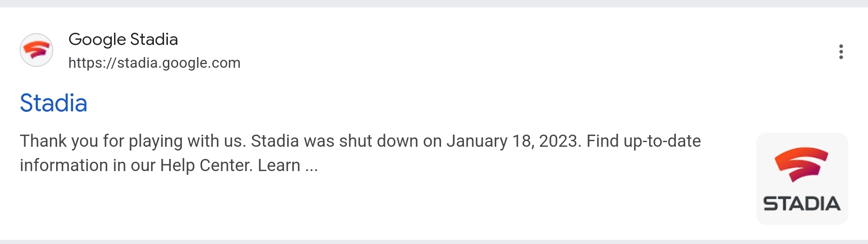868x244 pixels.
Task: Click the STADIA wordmark in the thumbnail
Action: [802, 204]
